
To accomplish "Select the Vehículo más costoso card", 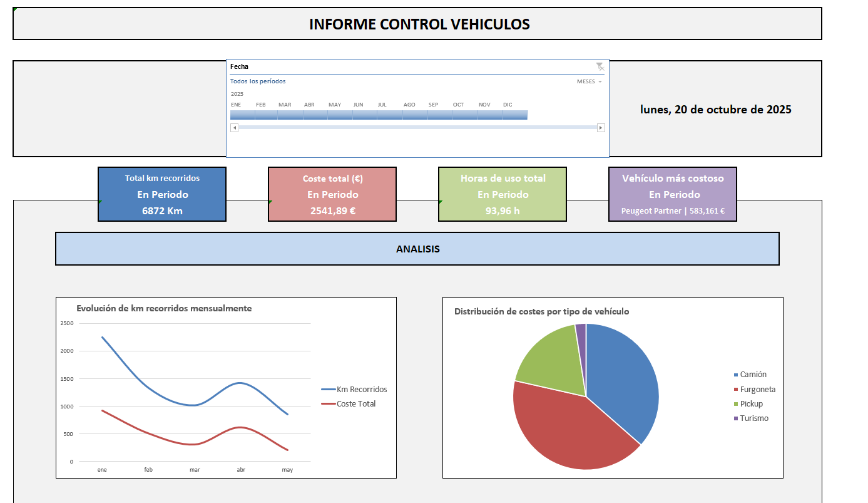I will (672, 194).
